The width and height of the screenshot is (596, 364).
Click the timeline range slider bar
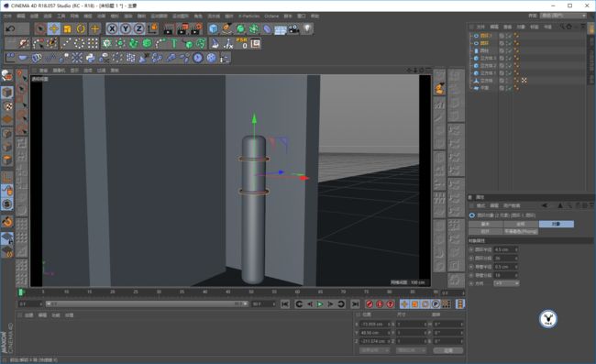coord(147,304)
